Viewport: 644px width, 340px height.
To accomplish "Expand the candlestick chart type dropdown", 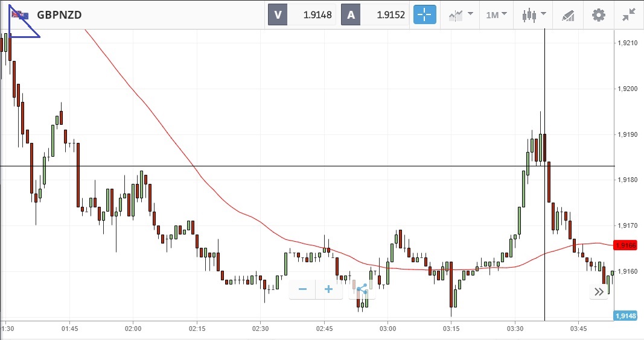I will point(534,14).
